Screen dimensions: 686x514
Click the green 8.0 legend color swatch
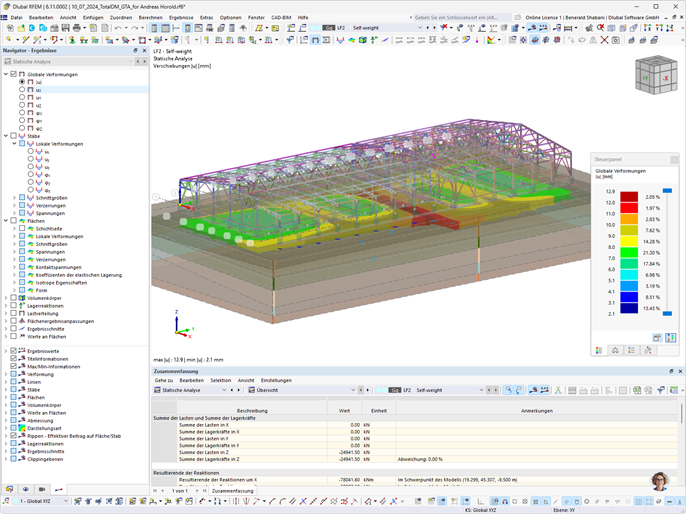[x=629, y=253]
